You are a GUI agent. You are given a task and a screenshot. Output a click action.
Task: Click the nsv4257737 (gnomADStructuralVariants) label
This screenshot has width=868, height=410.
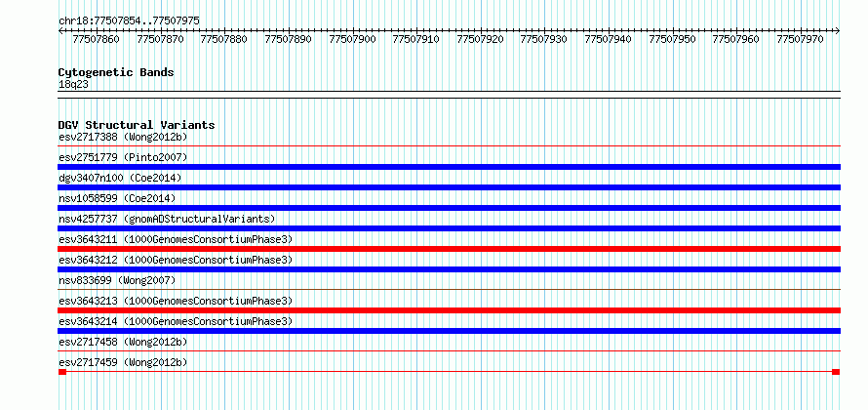point(167,219)
